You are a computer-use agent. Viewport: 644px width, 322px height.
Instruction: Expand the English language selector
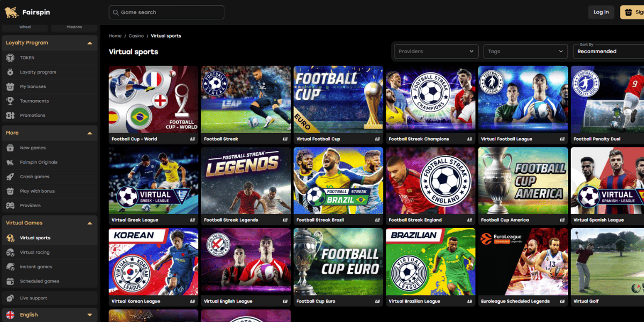[x=49, y=315]
